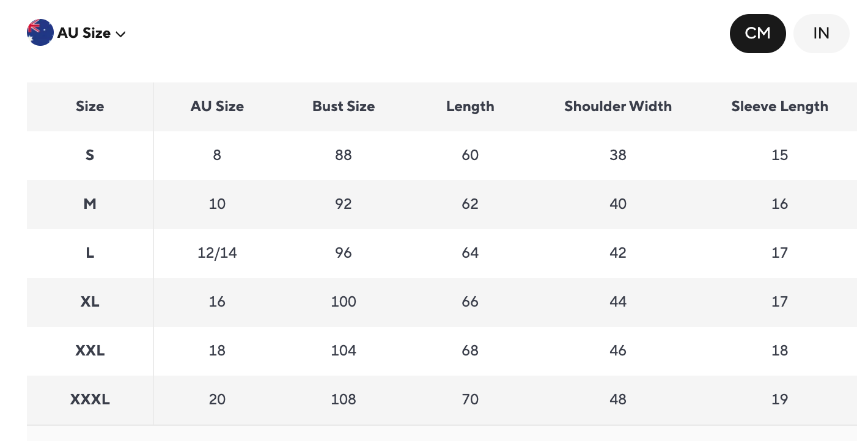Click the Length column header
The image size is (868, 441).
coord(470,106)
